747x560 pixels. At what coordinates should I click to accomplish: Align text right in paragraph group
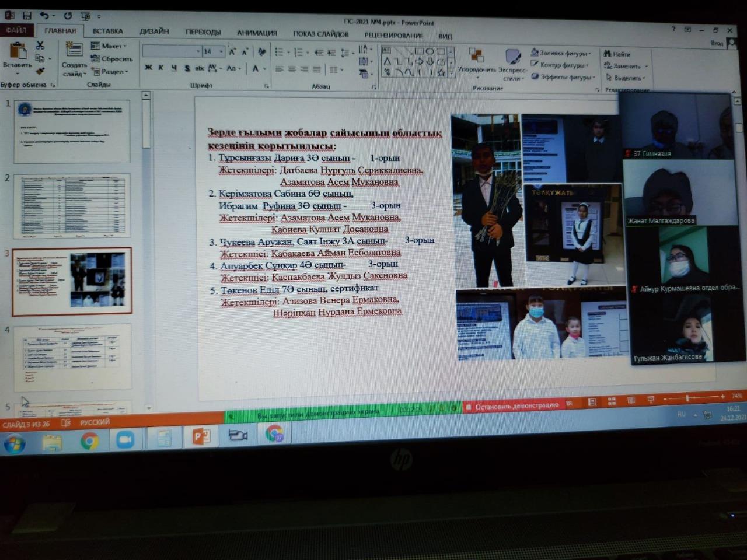coord(304,69)
